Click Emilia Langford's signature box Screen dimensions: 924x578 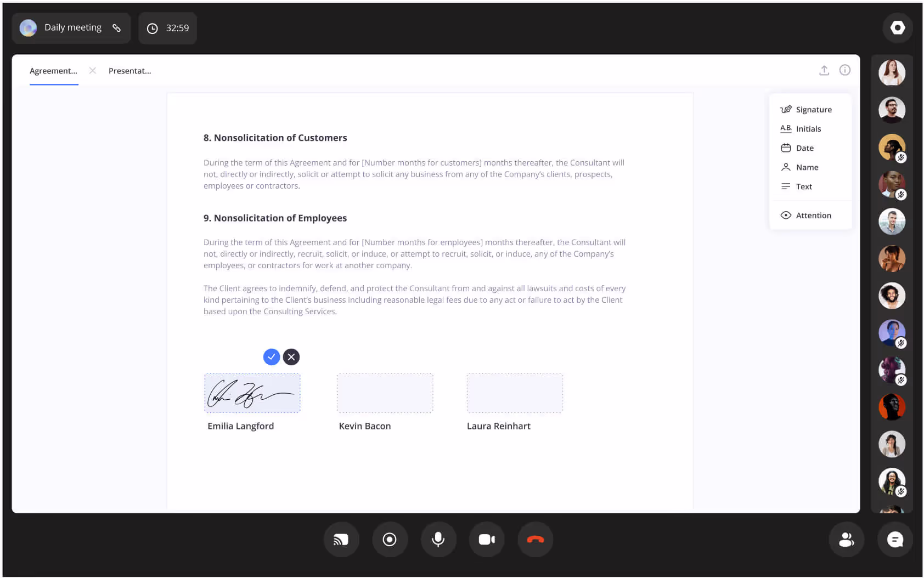click(x=252, y=393)
